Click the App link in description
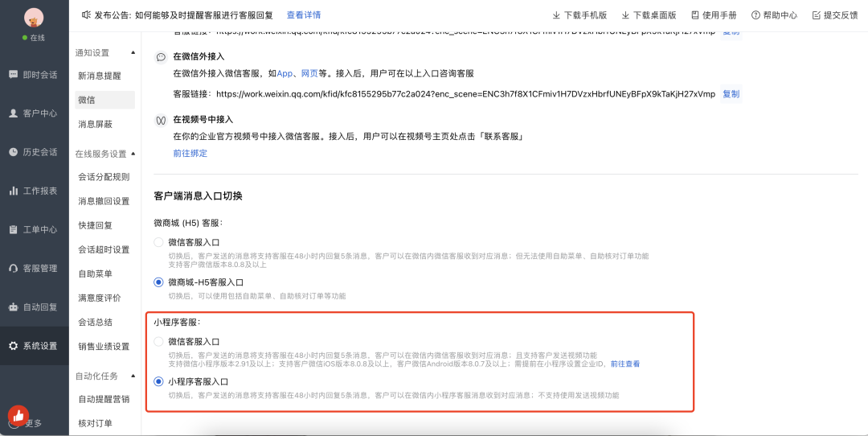 click(285, 74)
